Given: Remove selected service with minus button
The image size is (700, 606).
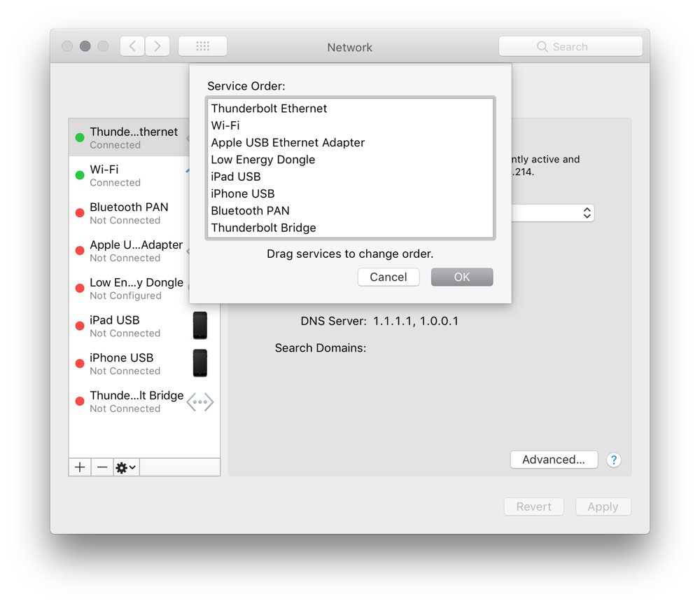Looking at the screenshot, I should (x=102, y=467).
